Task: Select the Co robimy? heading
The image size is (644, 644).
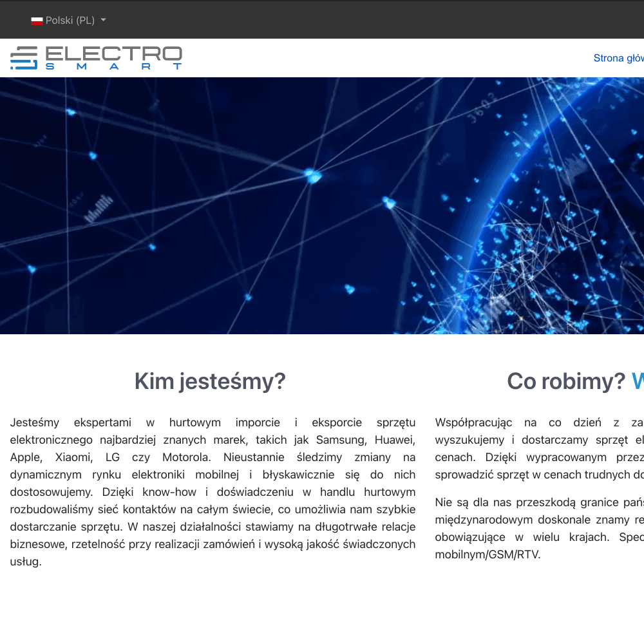Action: (x=565, y=381)
